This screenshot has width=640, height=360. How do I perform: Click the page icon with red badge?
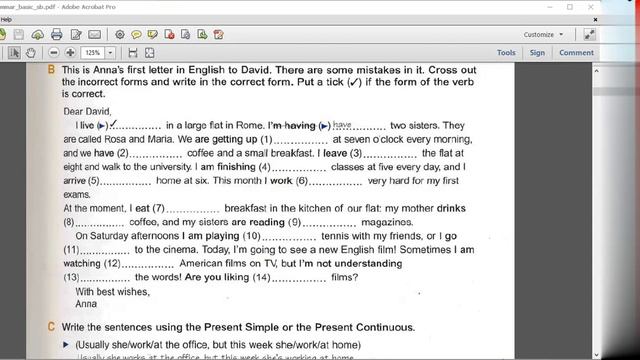(169, 35)
